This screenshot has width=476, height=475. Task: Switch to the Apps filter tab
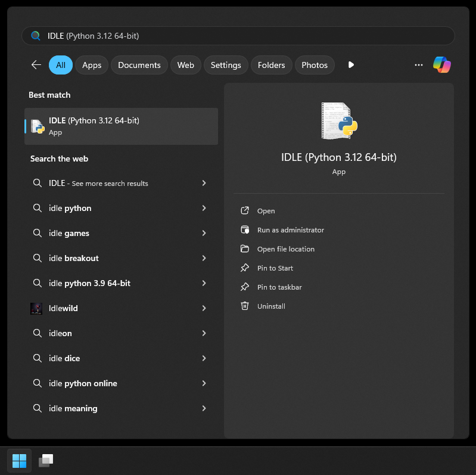[x=92, y=65]
